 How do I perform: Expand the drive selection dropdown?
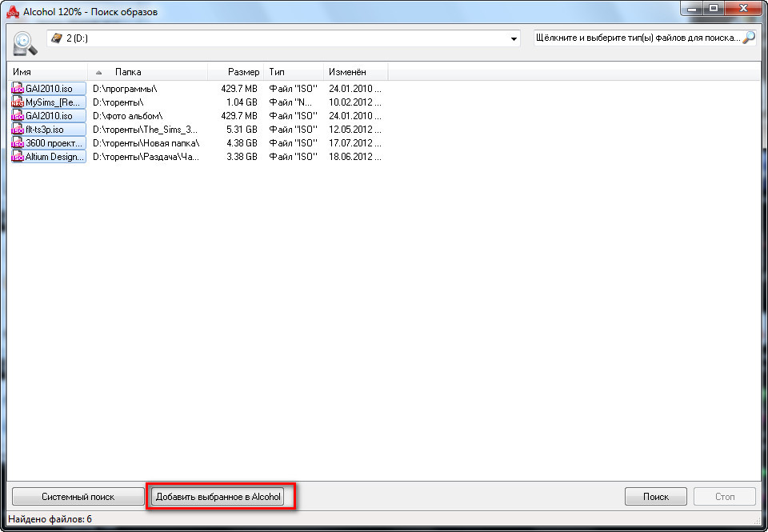tap(514, 38)
